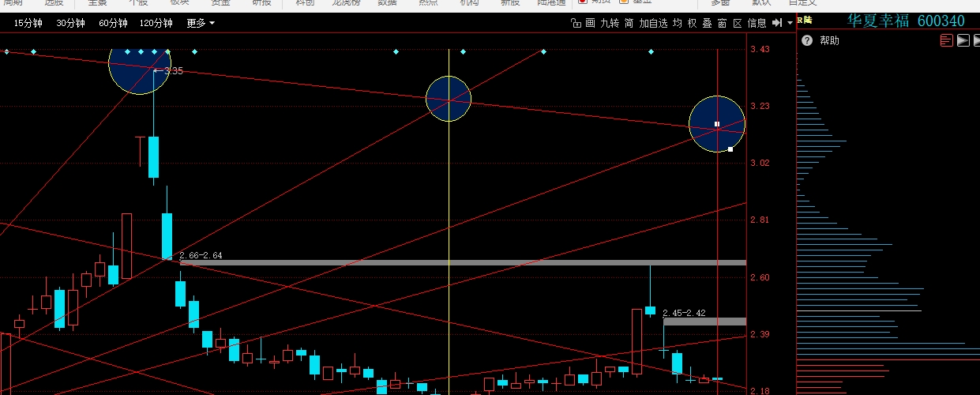Expand the small dropdown arrow after 信息

[790, 23]
